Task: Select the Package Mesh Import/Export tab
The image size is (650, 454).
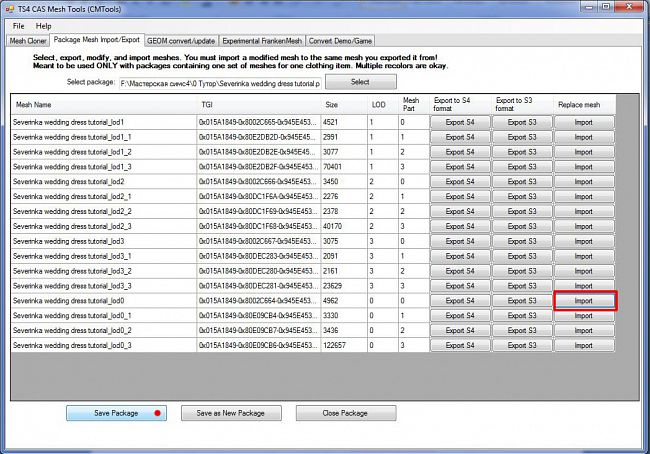Action: click(97, 40)
